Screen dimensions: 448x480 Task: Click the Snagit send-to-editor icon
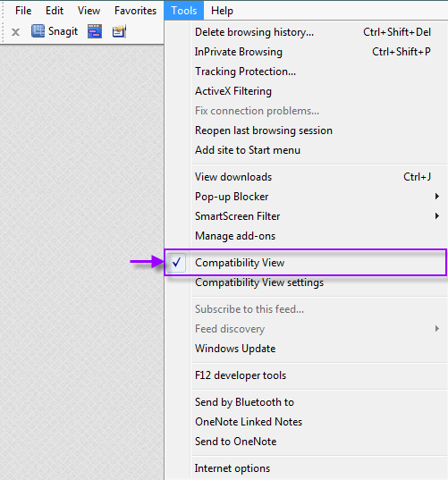pyautogui.click(x=119, y=31)
